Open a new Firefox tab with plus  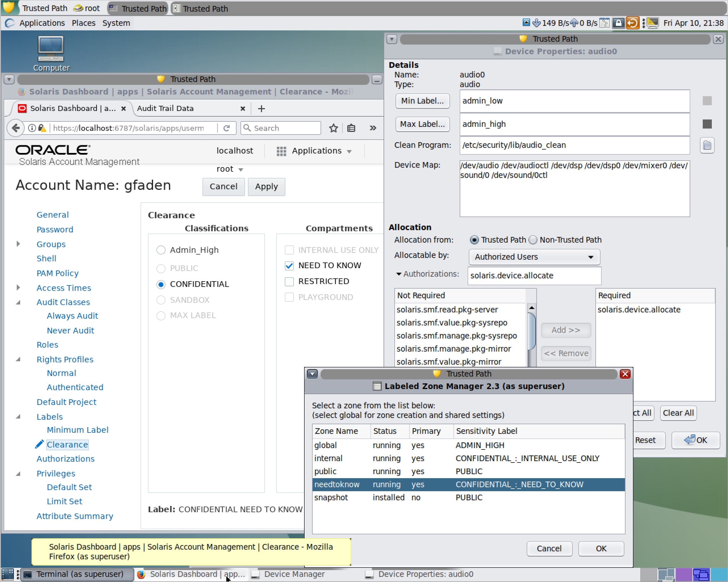click(261, 109)
